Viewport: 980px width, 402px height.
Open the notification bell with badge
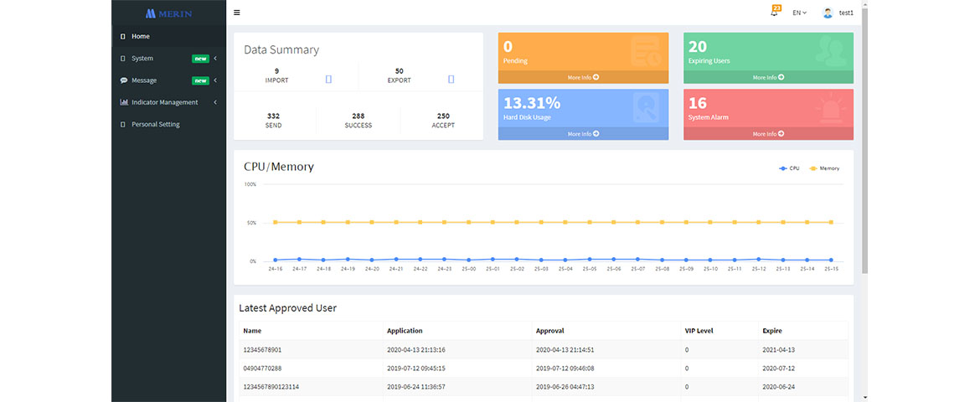pyautogui.click(x=774, y=13)
